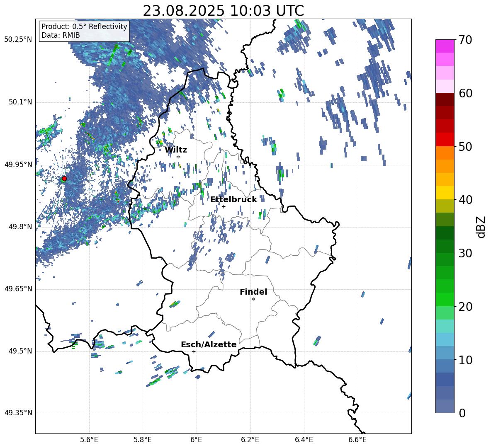Click the 50.1°N latitude label
This screenshot has height=448, width=491.
pyautogui.click(x=20, y=102)
